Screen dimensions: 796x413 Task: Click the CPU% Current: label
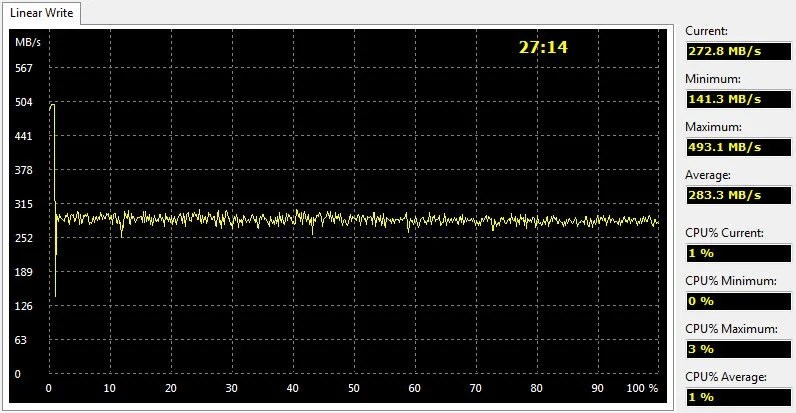pyautogui.click(x=724, y=233)
